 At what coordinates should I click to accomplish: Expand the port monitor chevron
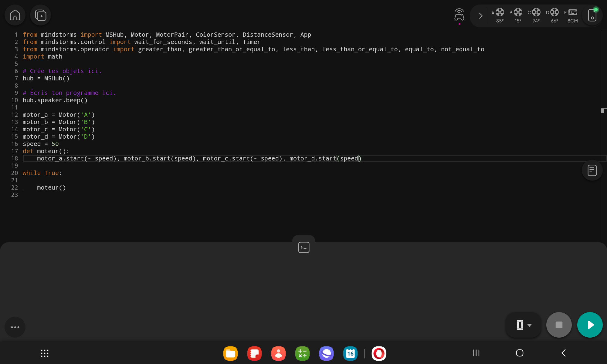point(480,16)
